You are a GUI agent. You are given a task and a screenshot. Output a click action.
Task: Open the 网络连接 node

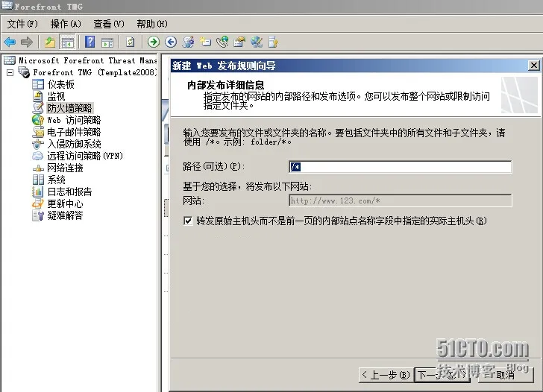pos(65,168)
